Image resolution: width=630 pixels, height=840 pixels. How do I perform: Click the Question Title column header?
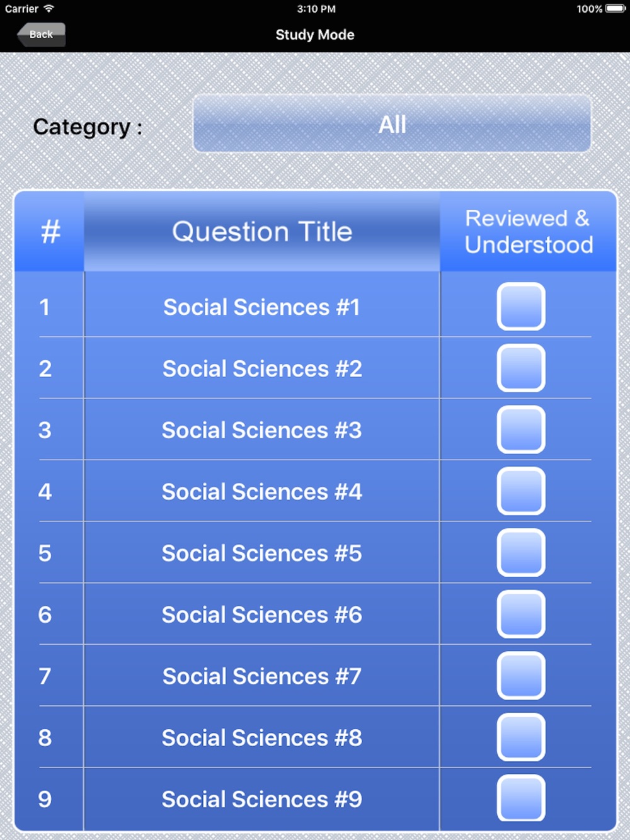[262, 232]
